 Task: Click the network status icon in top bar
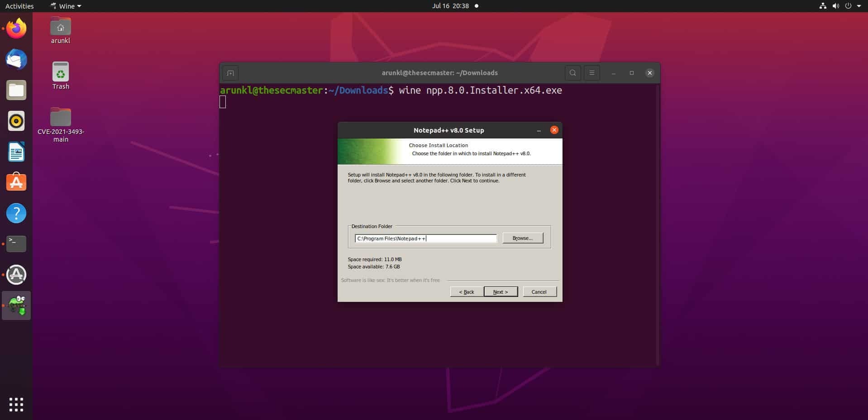823,6
